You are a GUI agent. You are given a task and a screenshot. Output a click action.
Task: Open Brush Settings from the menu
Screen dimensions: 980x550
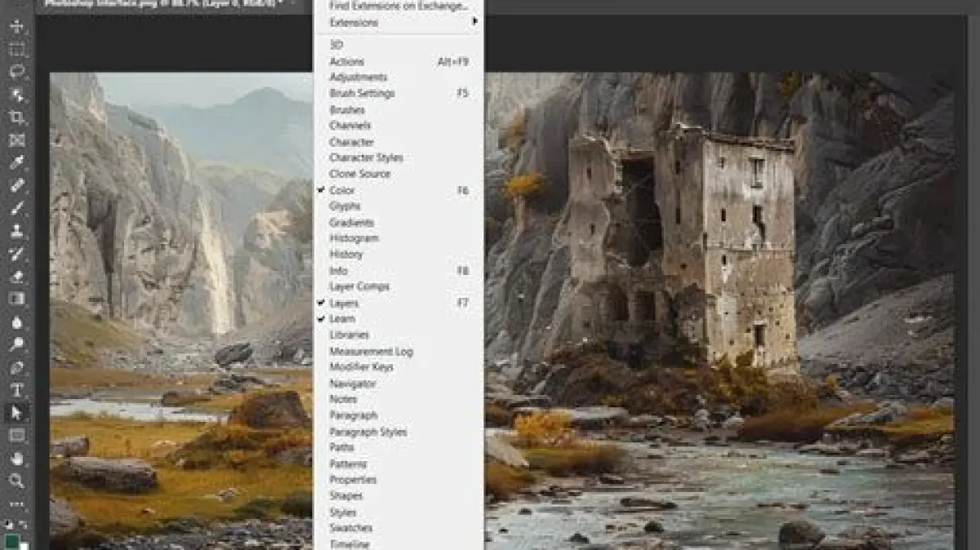[362, 94]
